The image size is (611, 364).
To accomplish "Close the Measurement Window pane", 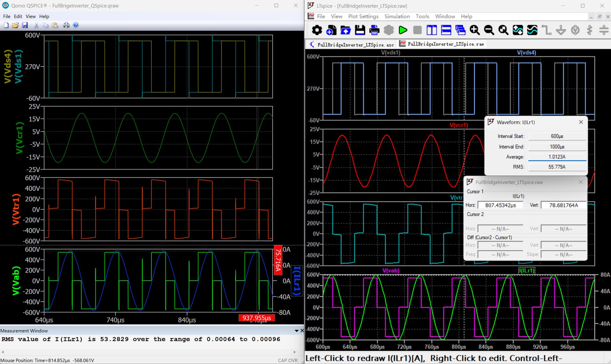I will pos(302,331).
